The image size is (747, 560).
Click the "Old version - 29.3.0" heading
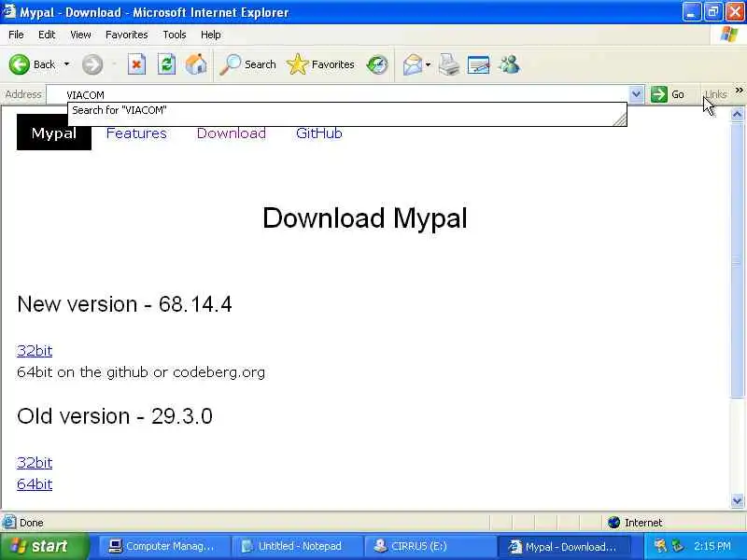coord(114,416)
